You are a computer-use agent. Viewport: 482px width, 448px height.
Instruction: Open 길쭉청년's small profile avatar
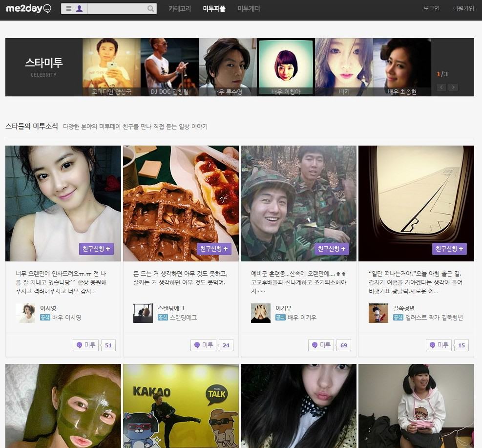coord(378,313)
